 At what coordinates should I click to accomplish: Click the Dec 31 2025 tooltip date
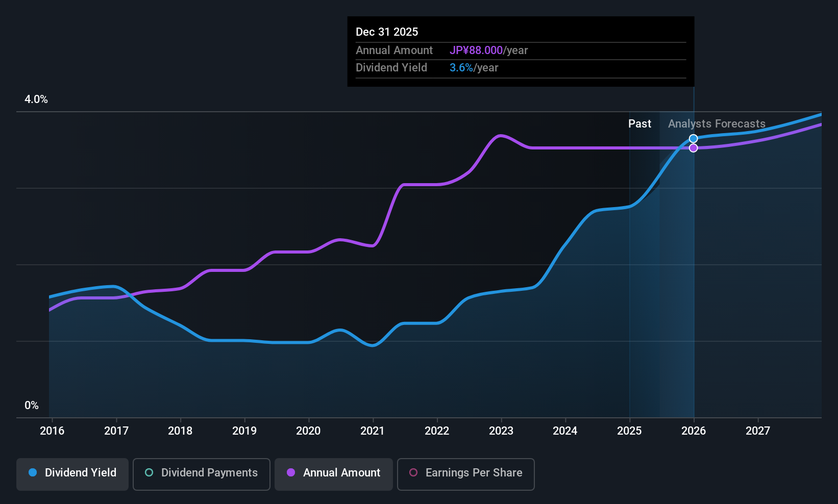(x=387, y=32)
